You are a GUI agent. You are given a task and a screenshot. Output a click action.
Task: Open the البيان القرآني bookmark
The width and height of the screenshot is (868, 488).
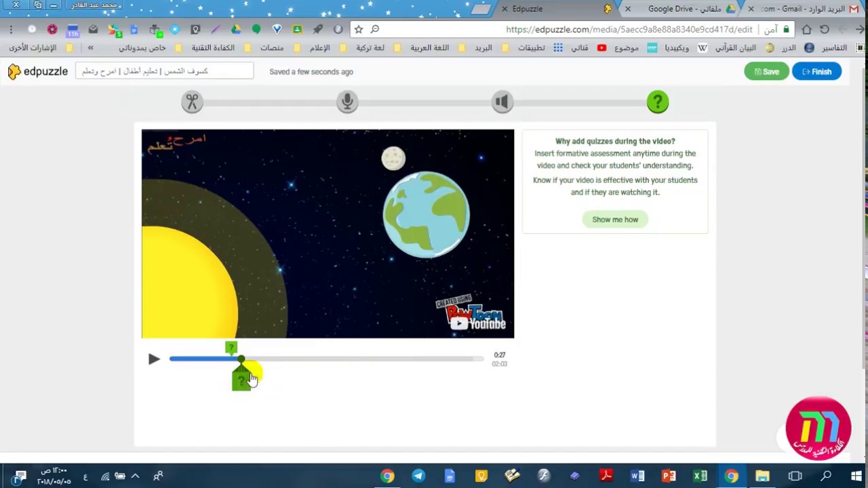click(x=744, y=47)
